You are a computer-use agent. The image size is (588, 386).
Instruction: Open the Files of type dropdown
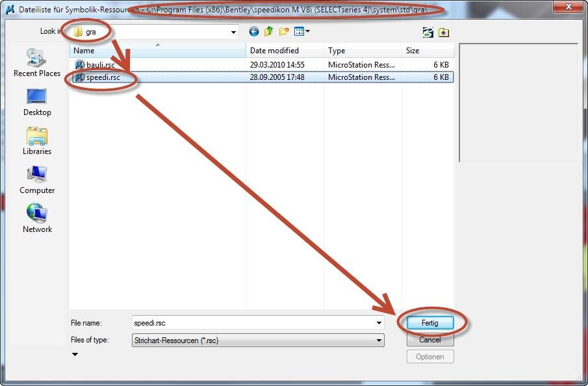click(x=258, y=341)
